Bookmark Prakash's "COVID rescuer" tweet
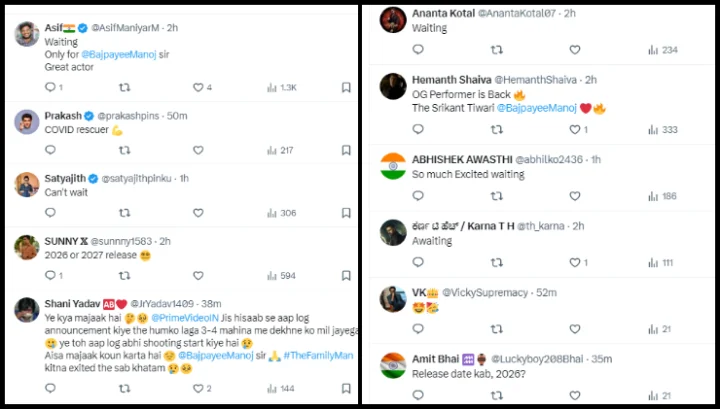The image size is (720, 409). tap(346, 151)
